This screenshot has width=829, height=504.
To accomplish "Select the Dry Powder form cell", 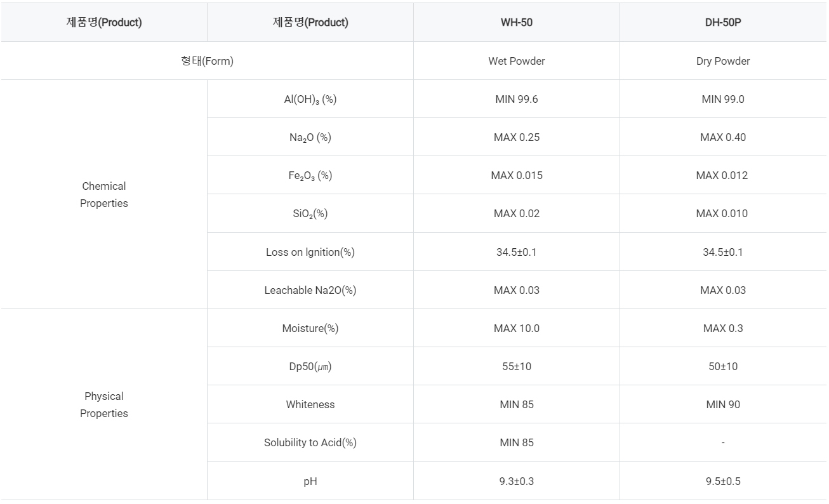I will coord(723,61).
